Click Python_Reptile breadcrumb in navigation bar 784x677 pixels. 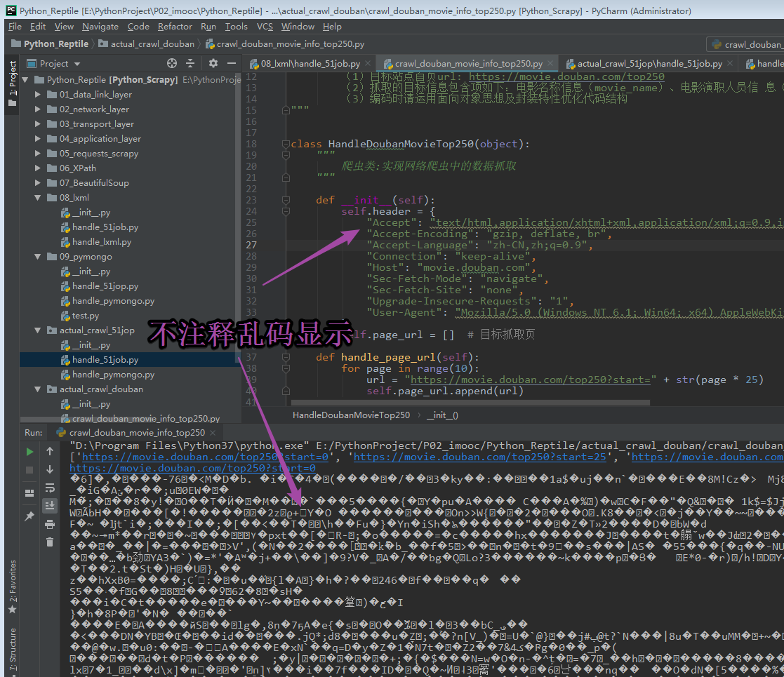coord(50,44)
